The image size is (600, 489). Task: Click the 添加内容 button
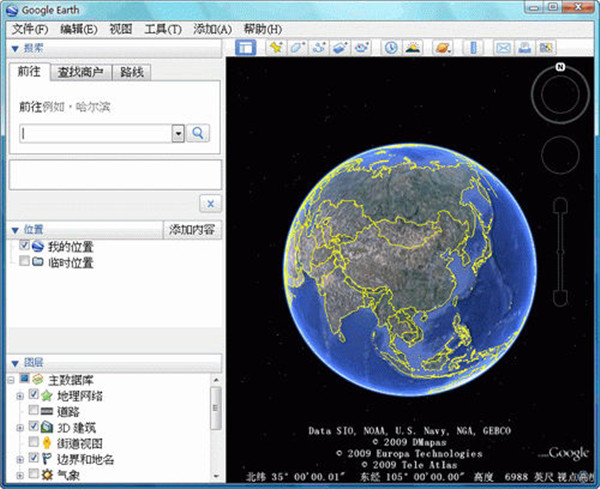tap(193, 229)
